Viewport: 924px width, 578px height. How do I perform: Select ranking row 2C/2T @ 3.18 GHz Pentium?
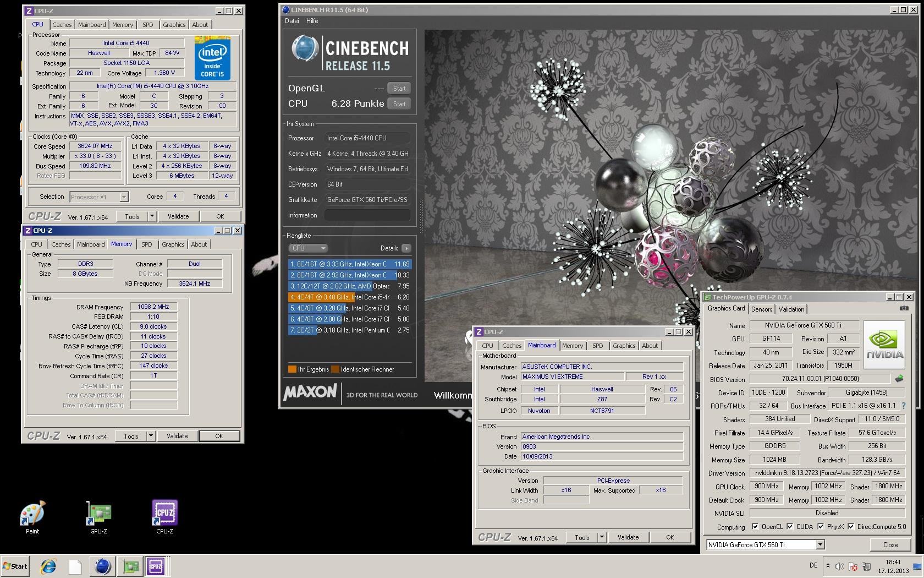click(x=349, y=330)
